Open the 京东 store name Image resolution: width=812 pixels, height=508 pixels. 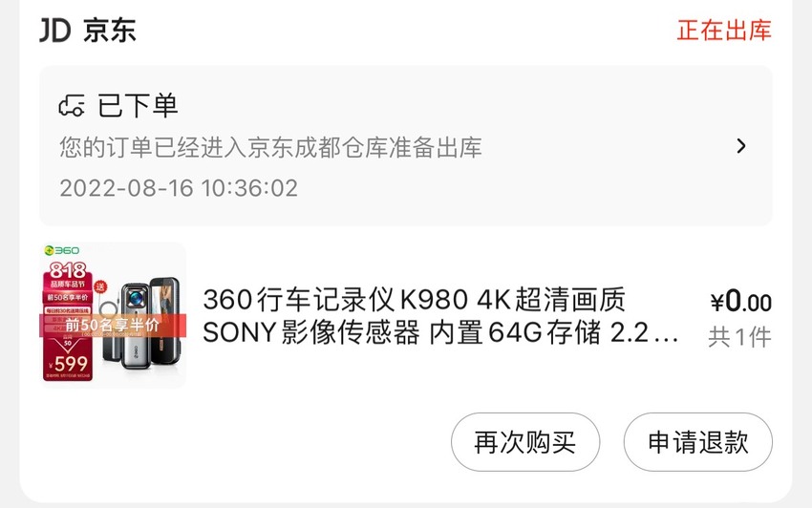pos(110,30)
